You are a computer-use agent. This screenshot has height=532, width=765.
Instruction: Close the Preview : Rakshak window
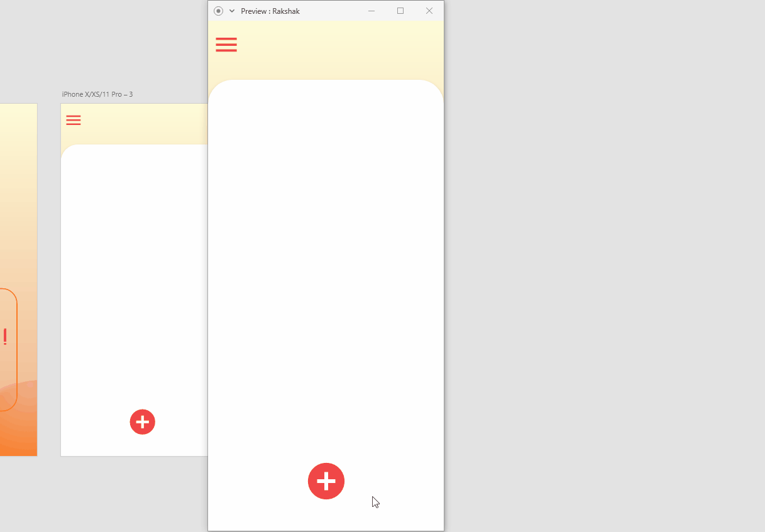click(429, 11)
